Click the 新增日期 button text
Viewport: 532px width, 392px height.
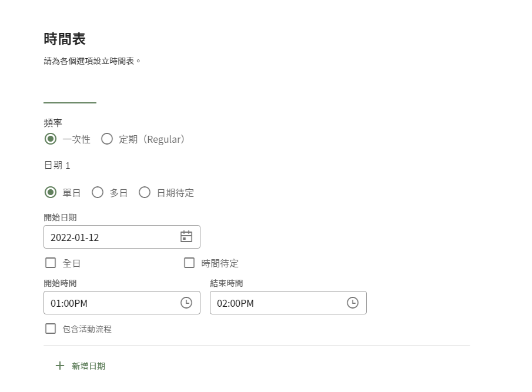[x=89, y=366]
